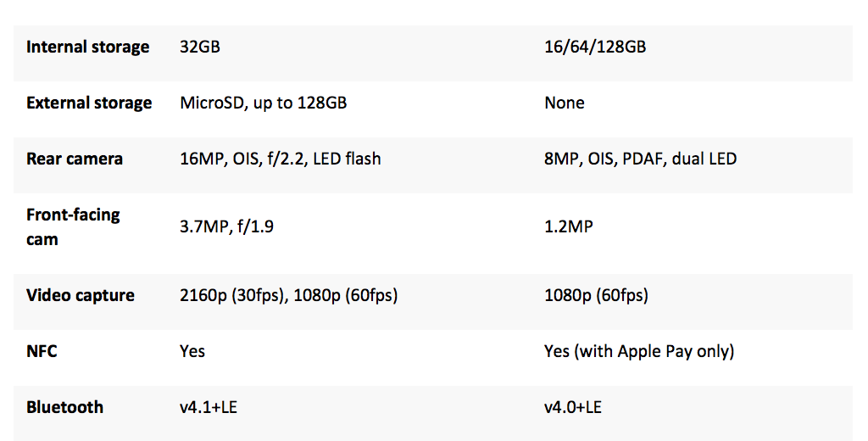
Task: Click the Video capture row label
Action: 81,296
